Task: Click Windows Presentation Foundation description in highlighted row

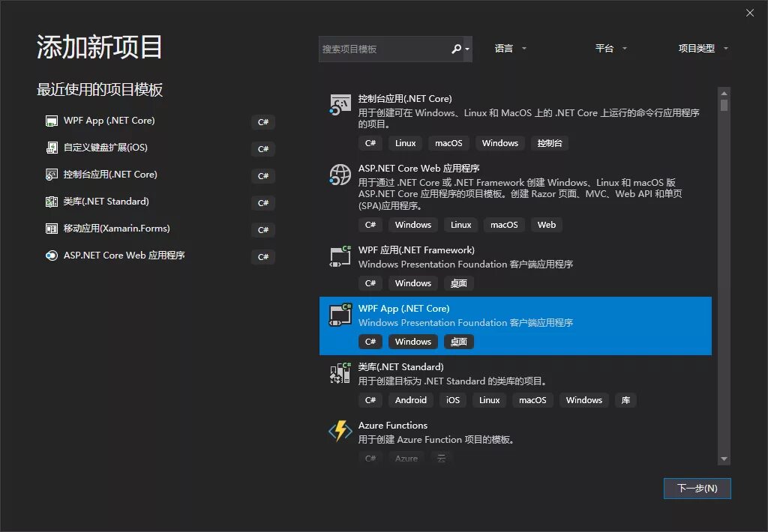Action: pyautogui.click(x=465, y=322)
